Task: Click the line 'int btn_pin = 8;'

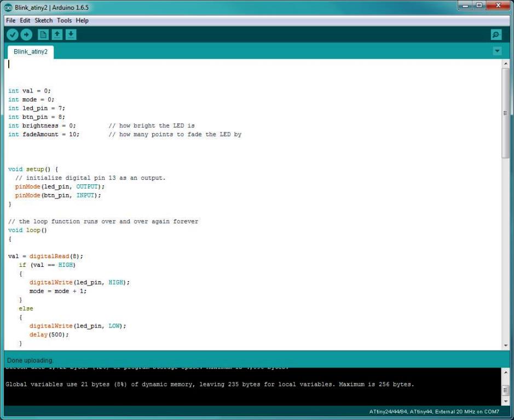Action: pos(37,117)
